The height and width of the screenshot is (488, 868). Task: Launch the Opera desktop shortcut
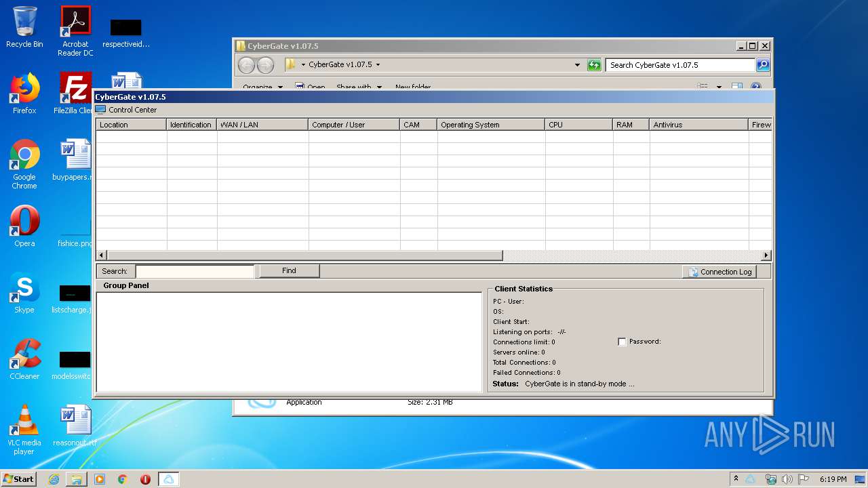pyautogui.click(x=24, y=226)
